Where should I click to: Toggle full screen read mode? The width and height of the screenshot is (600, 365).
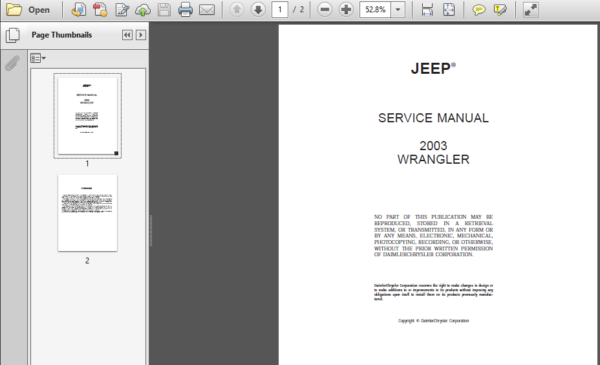click(x=531, y=10)
